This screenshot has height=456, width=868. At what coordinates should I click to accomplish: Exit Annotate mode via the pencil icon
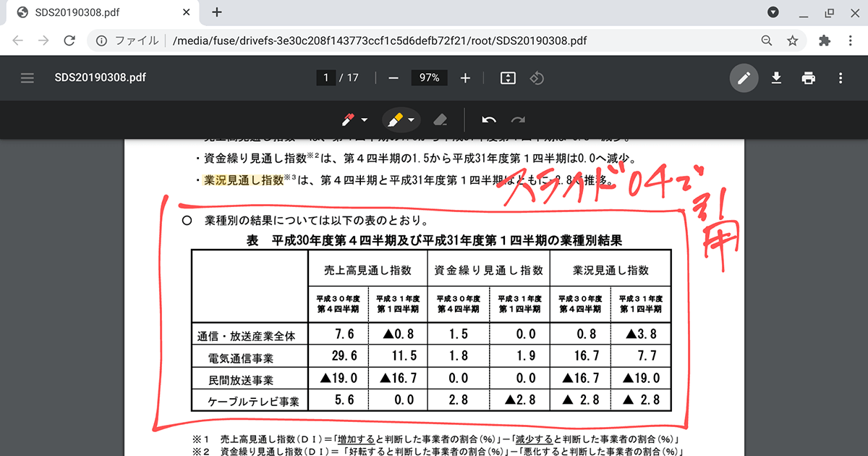click(744, 77)
